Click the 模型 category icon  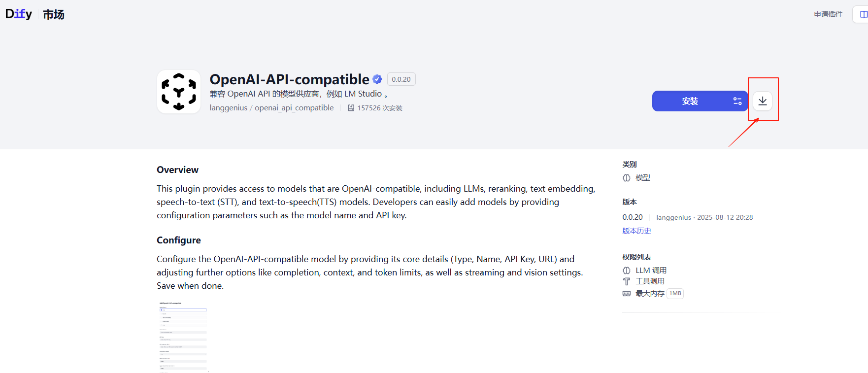tap(627, 178)
